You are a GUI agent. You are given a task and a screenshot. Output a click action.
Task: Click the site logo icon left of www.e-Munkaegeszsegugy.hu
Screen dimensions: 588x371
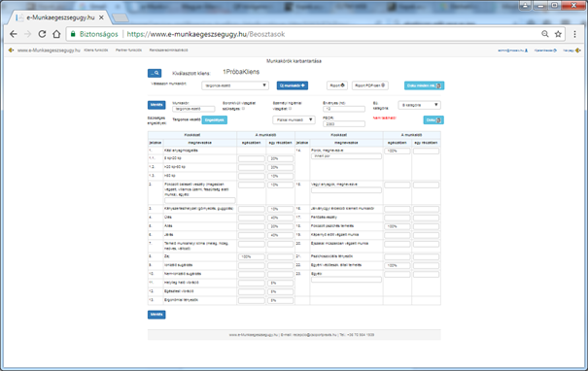(x=11, y=50)
